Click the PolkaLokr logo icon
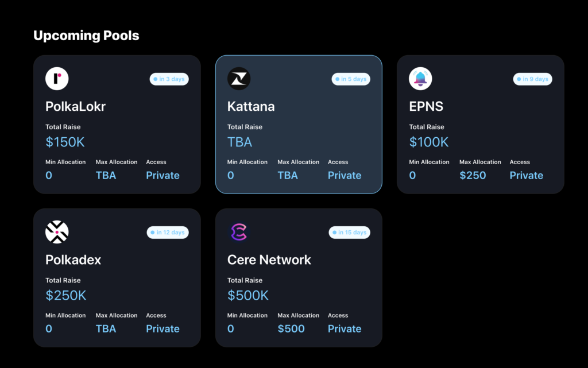The height and width of the screenshot is (368, 588). (57, 79)
